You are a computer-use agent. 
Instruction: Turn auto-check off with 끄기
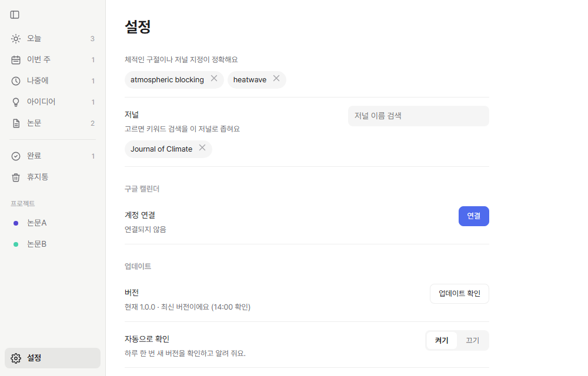pyautogui.click(x=473, y=340)
